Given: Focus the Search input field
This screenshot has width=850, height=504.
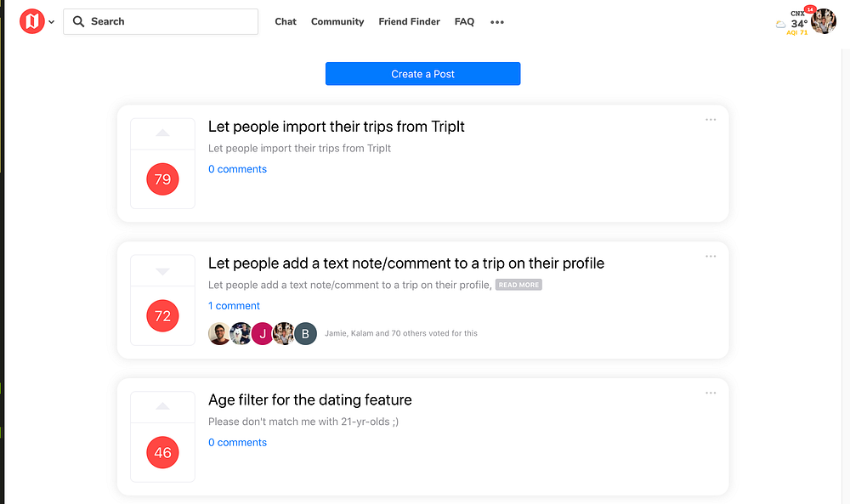Looking at the screenshot, I should click(x=170, y=21).
